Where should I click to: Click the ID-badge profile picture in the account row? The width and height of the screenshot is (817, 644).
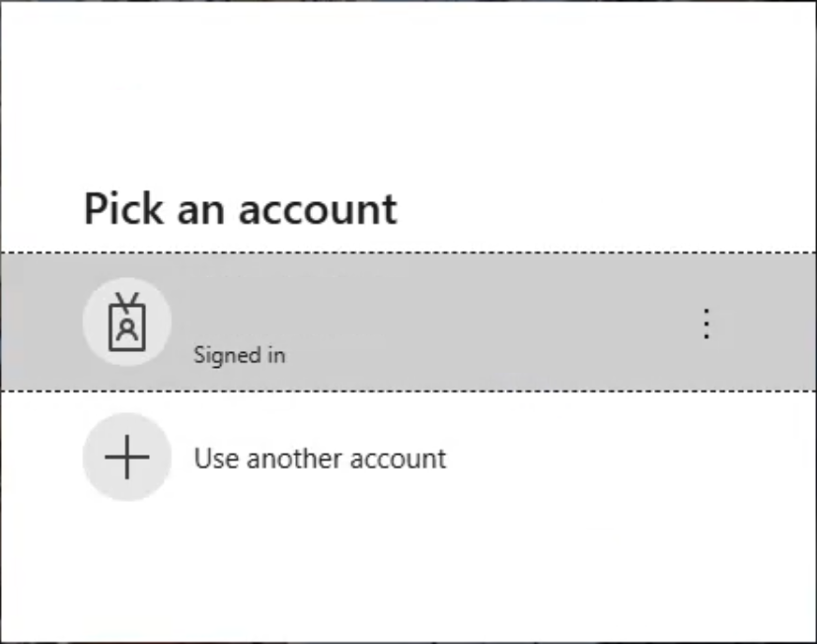126,321
